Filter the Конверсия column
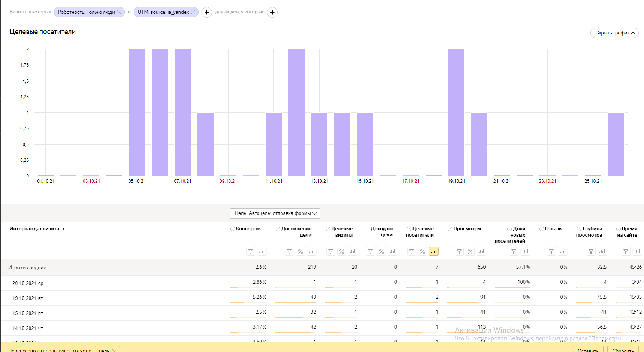Viewport: 644px width, 352px height. pyautogui.click(x=251, y=252)
